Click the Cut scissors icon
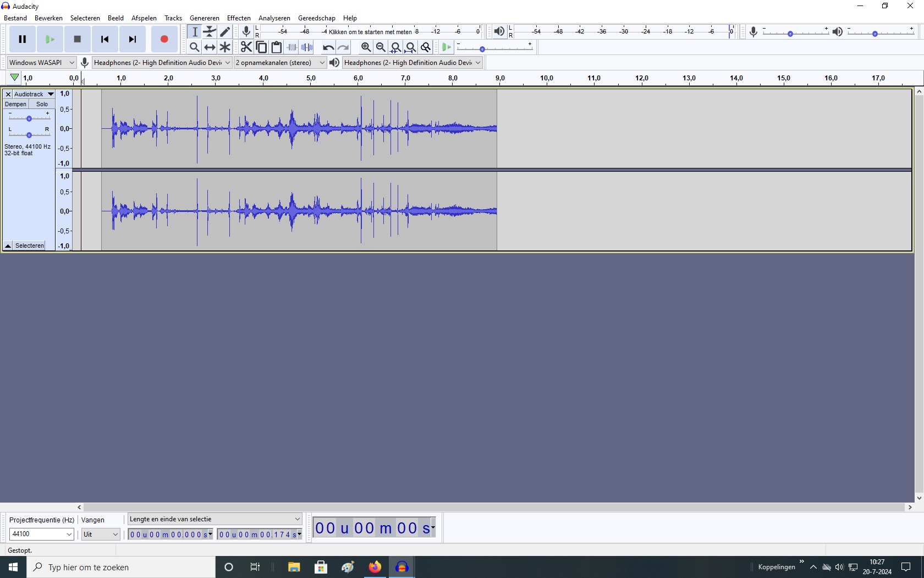This screenshot has height=578, width=924. [246, 47]
